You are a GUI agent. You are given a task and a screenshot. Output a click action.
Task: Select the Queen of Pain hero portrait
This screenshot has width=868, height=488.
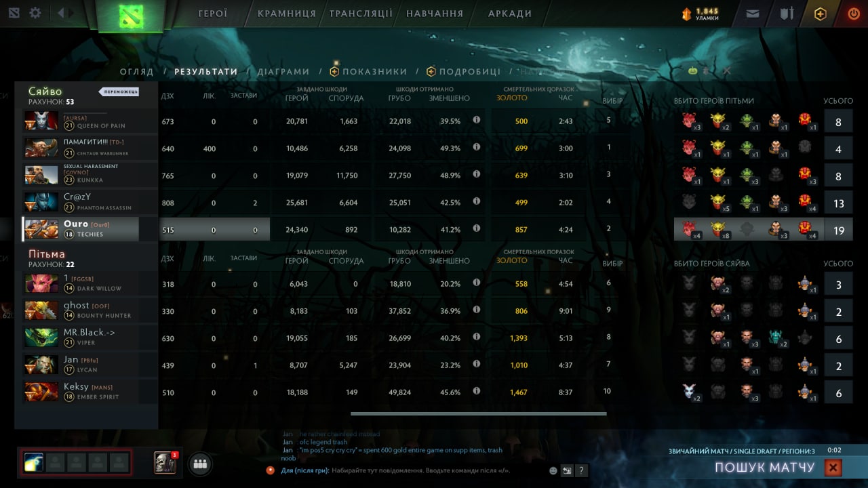[x=41, y=121]
